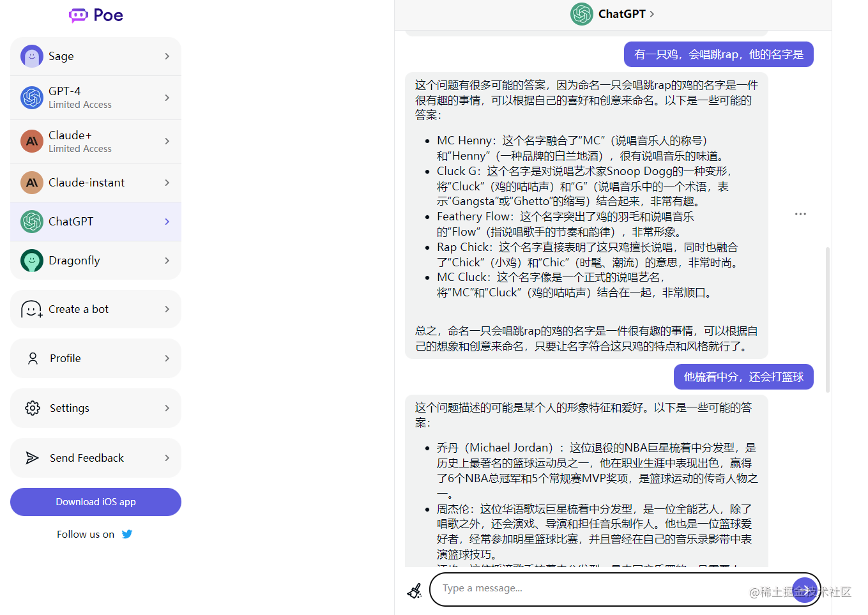Expand the Settings row chevron
The height and width of the screenshot is (615, 868).
pyautogui.click(x=167, y=408)
